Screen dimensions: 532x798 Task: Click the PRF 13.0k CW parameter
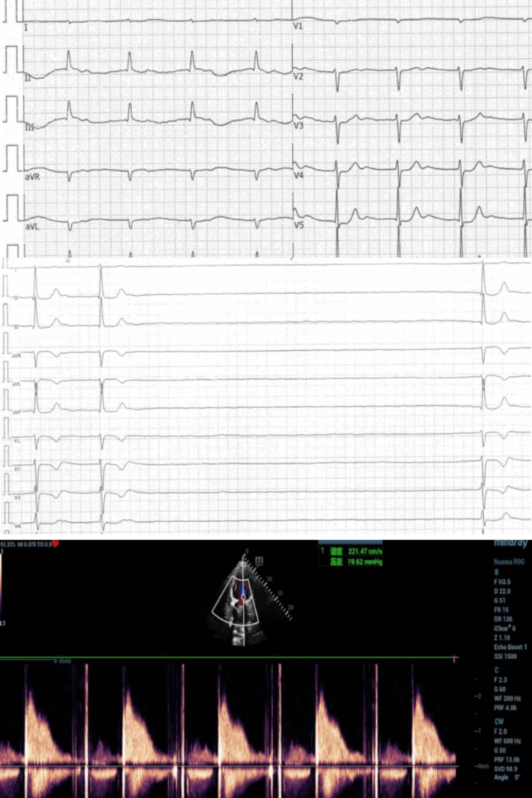coord(507,759)
